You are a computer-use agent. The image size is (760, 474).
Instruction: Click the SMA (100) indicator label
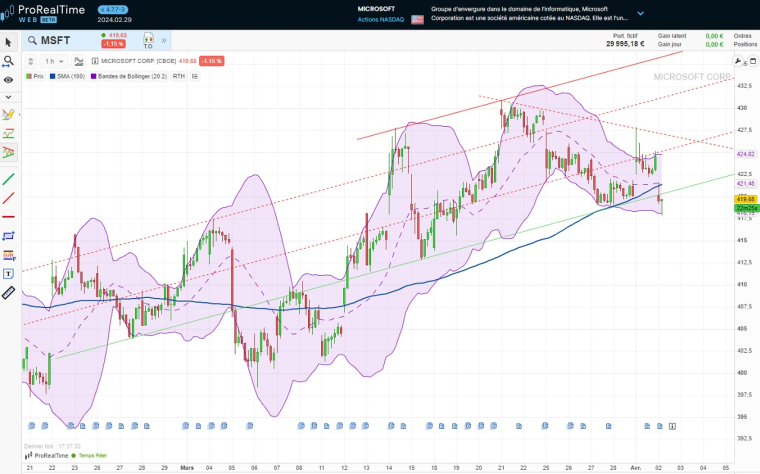[x=68, y=76]
